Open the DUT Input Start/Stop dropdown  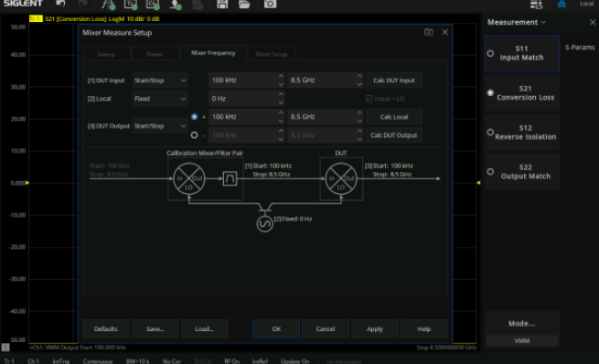tap(160, 80)
